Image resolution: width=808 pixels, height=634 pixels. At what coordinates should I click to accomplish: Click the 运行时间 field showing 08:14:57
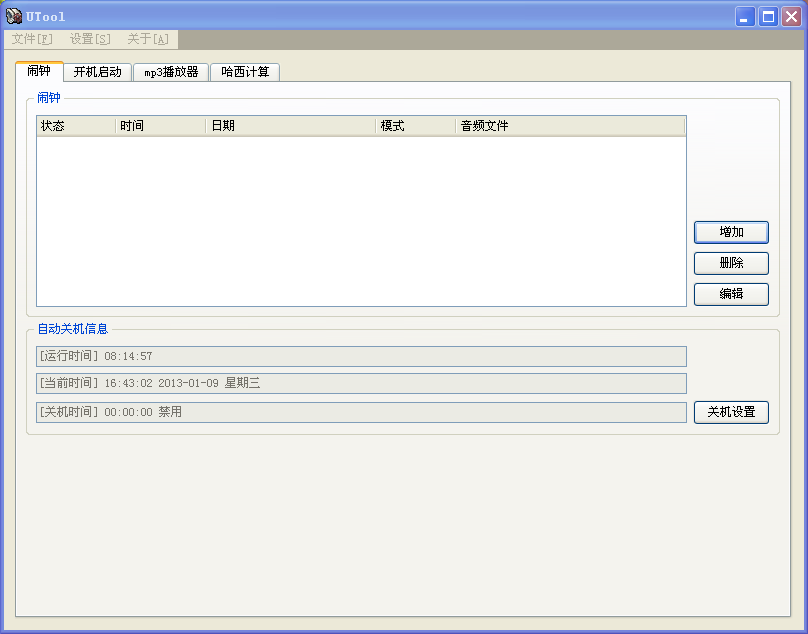point(361,356)
